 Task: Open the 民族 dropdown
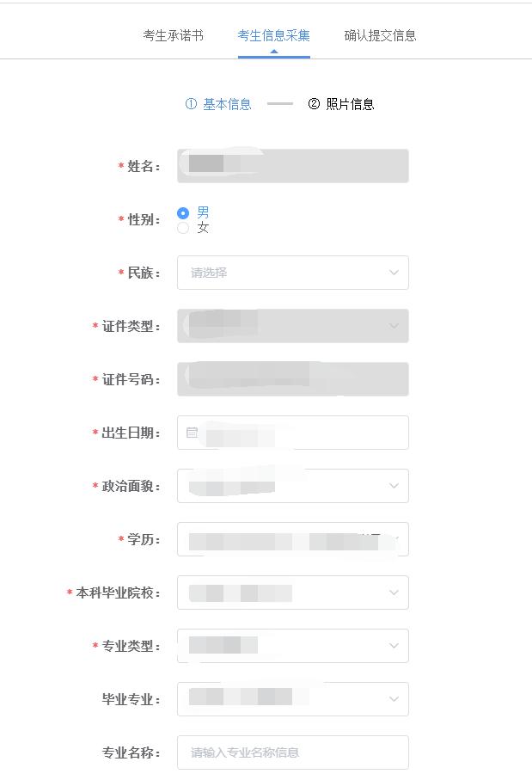[x=292, y=273]
